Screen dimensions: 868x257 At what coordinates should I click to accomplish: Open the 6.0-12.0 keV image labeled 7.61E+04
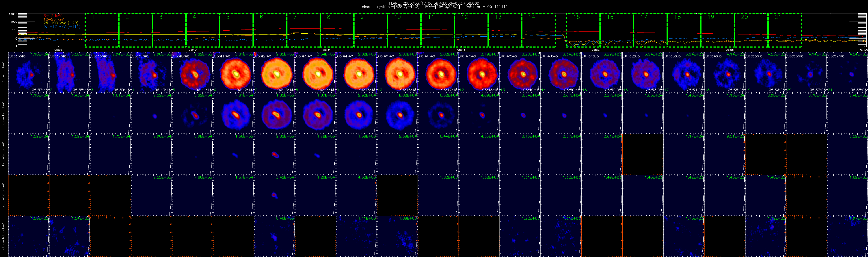pyautogui.click(x=233, y=113)
